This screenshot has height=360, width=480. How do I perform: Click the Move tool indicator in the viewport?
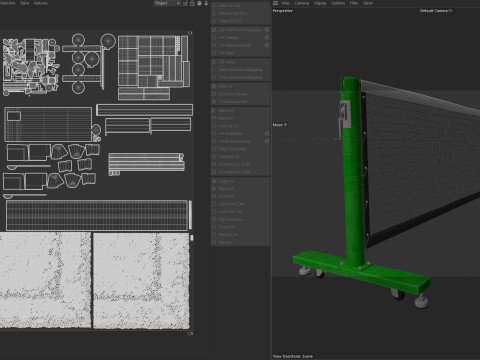point(280,125)
